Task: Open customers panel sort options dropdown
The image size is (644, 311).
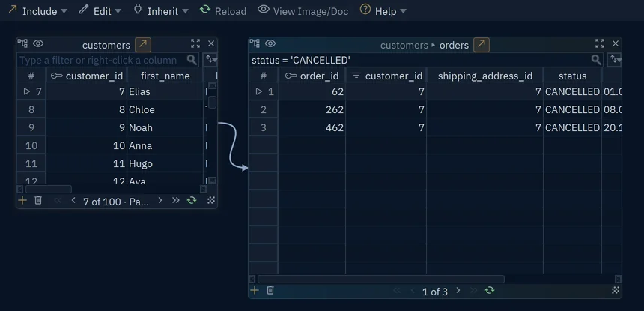Action: click(x=210, y=60)
